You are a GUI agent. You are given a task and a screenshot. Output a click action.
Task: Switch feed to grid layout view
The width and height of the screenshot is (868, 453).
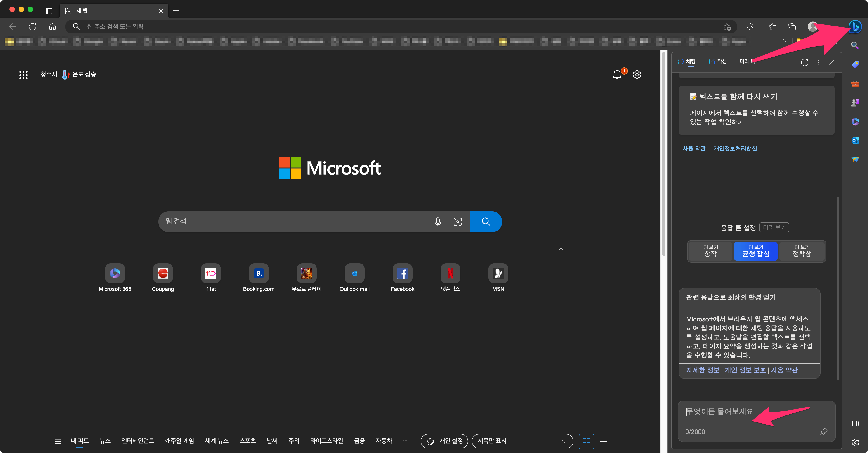[586, 441]
